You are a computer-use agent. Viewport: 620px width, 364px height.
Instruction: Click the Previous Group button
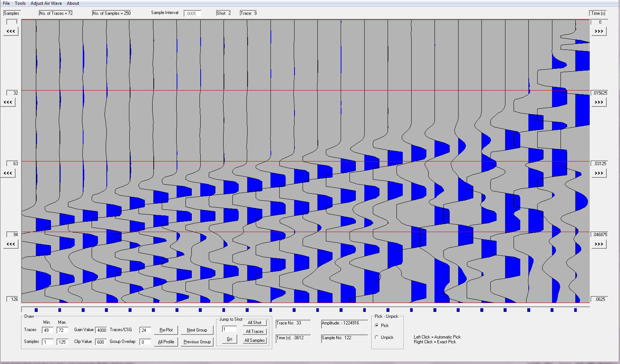pyautogui.click(x=197, y=342)
